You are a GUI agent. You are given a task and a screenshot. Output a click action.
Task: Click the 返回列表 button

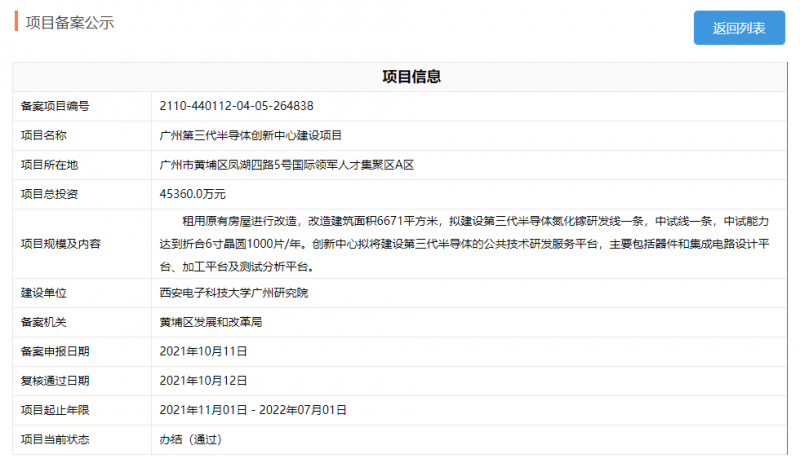click(739, 28)
